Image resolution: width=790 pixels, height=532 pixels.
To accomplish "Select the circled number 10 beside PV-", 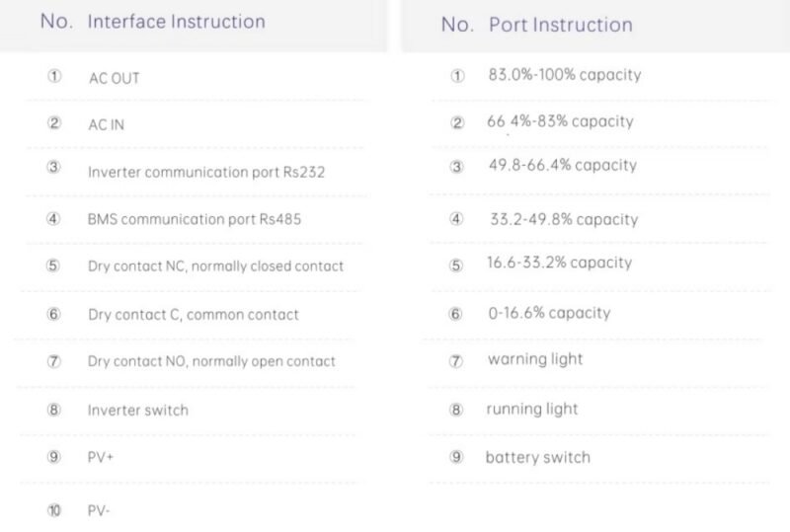I will pos(54,510).
